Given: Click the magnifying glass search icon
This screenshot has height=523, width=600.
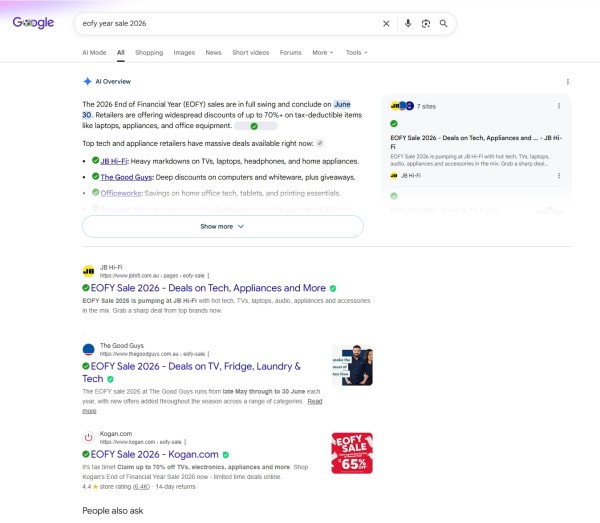Looking at the screenshot, I should coord(443,24).
